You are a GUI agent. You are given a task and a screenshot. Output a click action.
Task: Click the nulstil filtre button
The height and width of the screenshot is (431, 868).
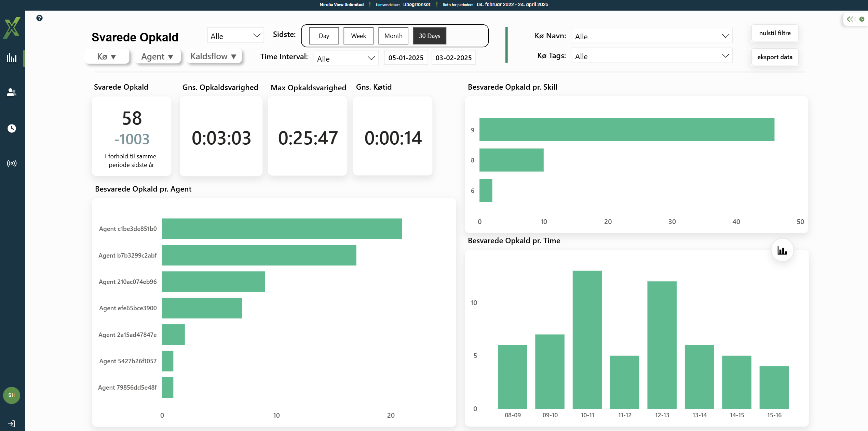tap(774, 33)
